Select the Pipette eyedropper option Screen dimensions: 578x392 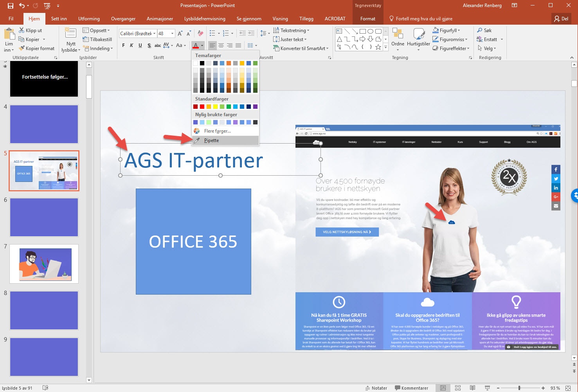[211, 140]
